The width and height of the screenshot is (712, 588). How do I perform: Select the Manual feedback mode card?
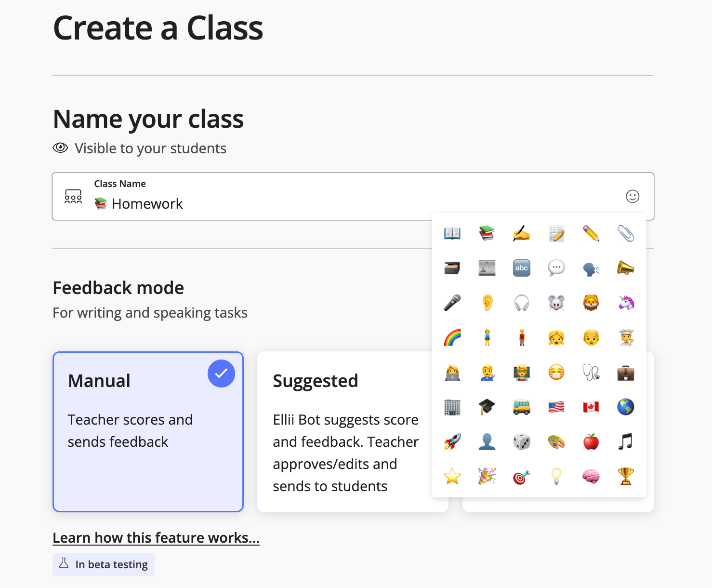[x=148, y=431]
